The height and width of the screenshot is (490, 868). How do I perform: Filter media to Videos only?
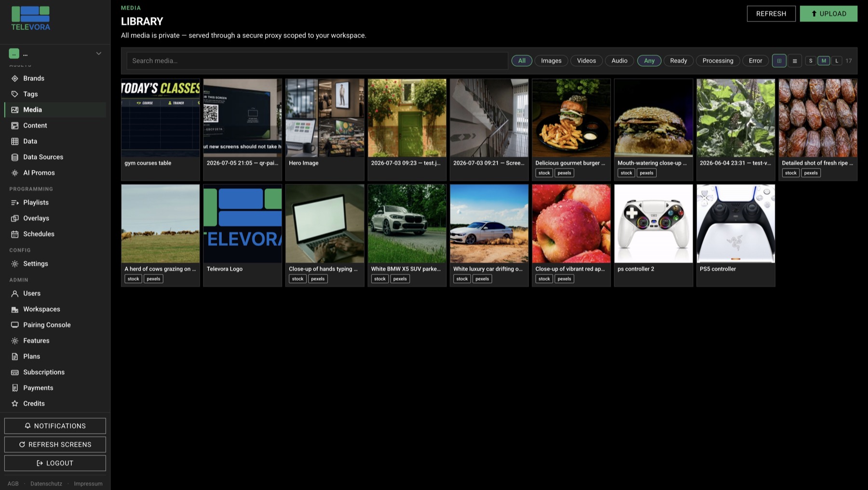[586, 61]
